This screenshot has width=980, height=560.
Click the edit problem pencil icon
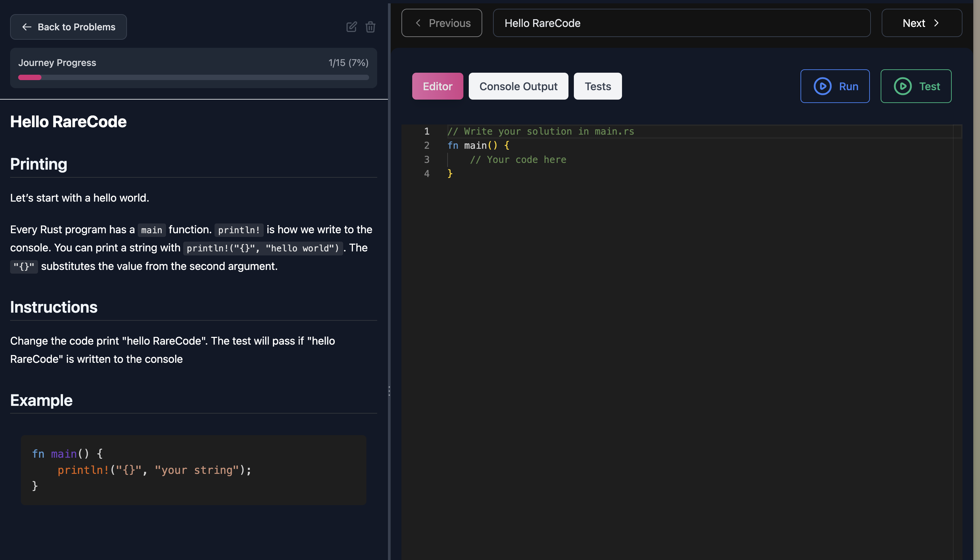(x=351, y=27)
